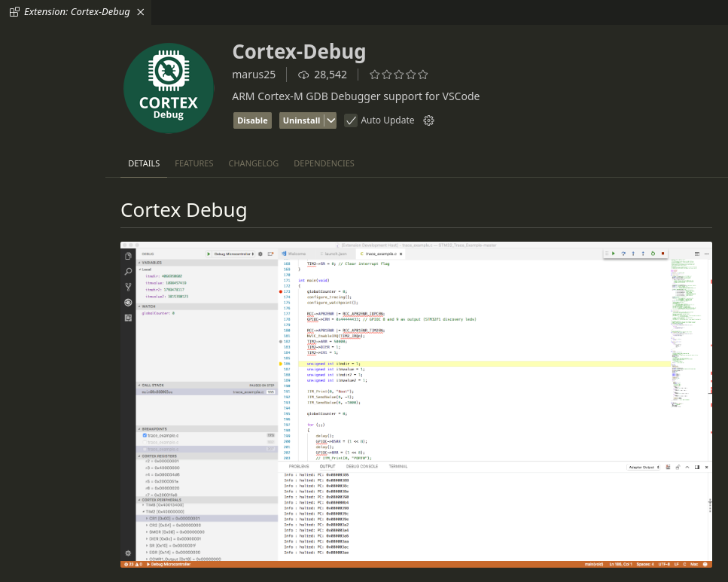This screenshot has height=582, width=728.
Task: Click the Cortex Debug README heading
Action: tap(184, 210)
